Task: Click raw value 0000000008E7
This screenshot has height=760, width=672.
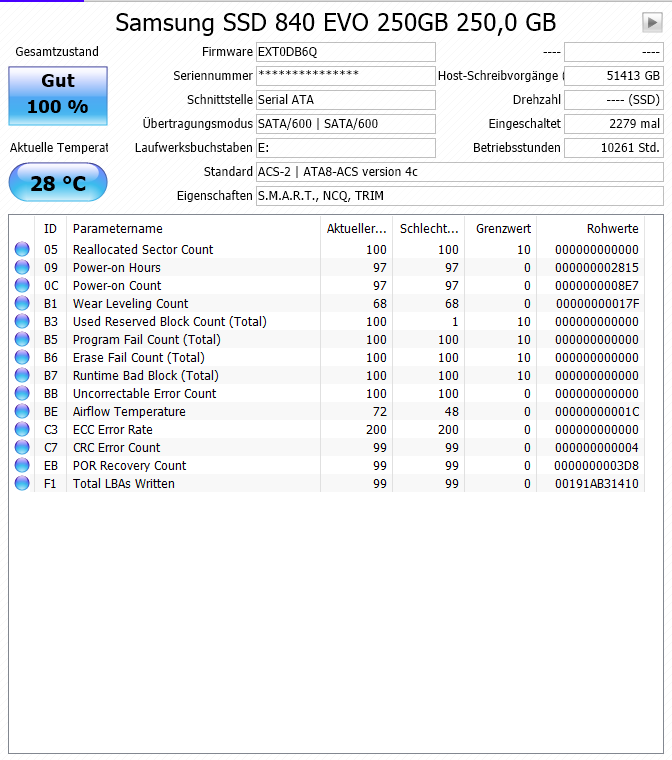Action: point(597,285)
